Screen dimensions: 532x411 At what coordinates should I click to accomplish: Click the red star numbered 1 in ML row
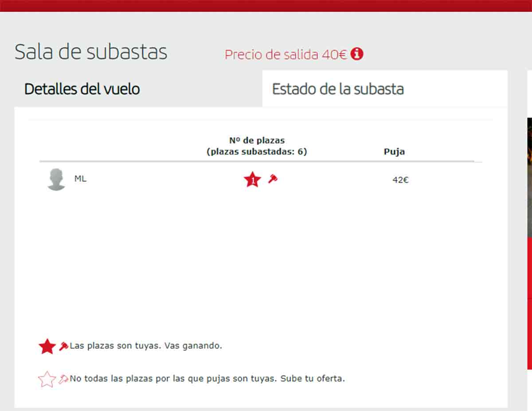pyautogui.click(x=252, y=180)
